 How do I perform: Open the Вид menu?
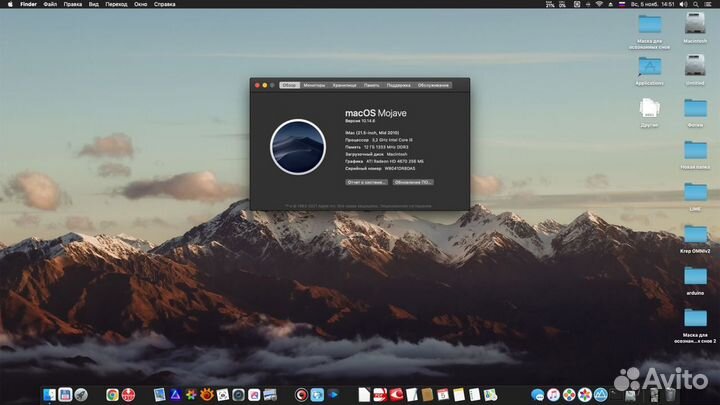[94, 4]
